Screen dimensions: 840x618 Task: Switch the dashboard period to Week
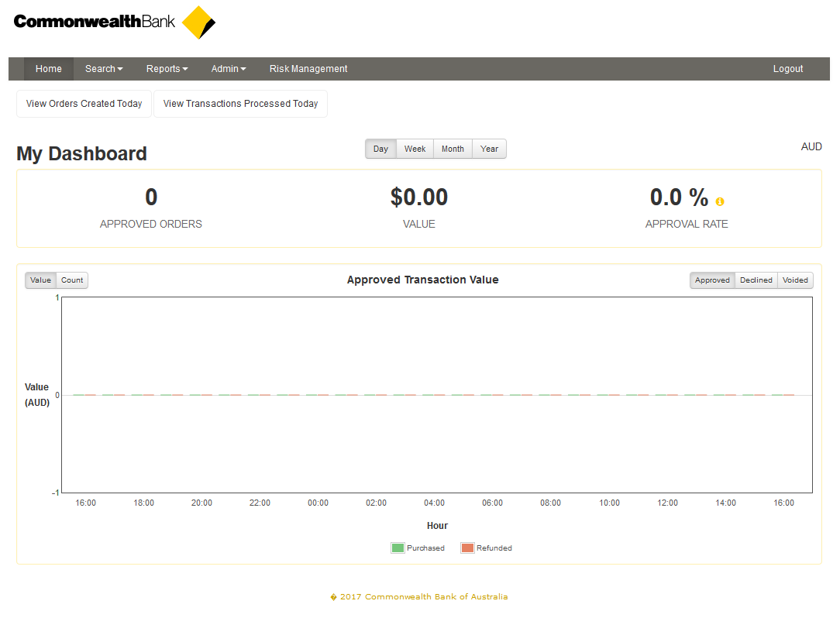click(x=415, y=149)
